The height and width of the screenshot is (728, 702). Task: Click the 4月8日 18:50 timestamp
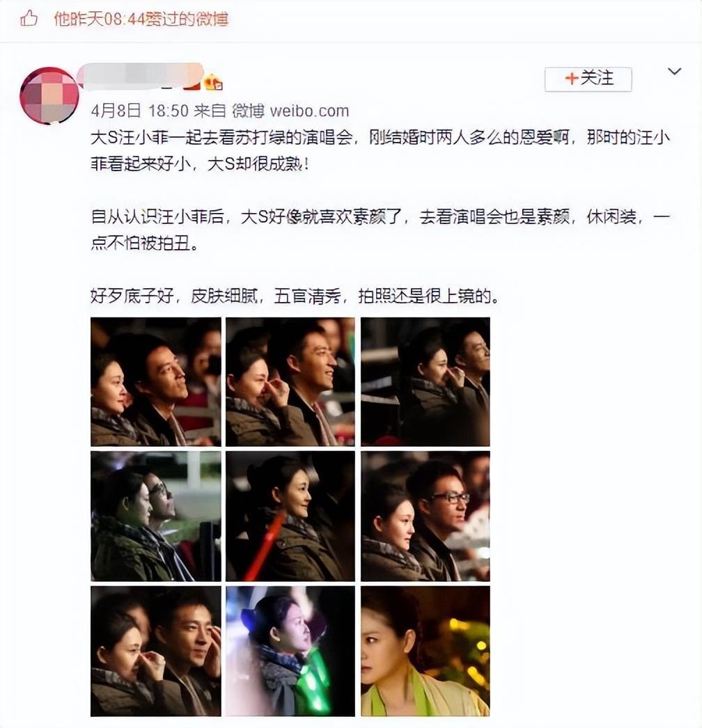pyautogui.click(x=140, y=111)
